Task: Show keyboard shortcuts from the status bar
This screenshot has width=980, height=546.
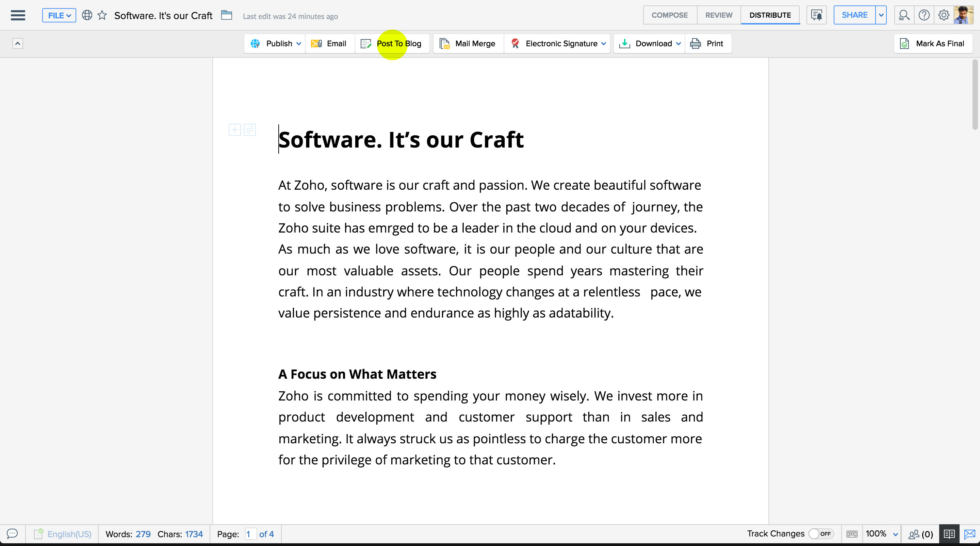Action: pos(852,534)
